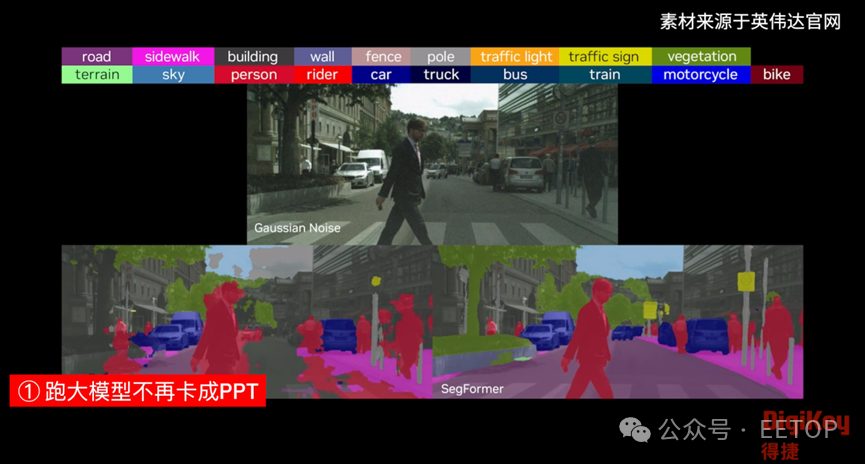Screen dimensions: 865x464
Task: Click the traffic light legend label
Action: (515, 56)
